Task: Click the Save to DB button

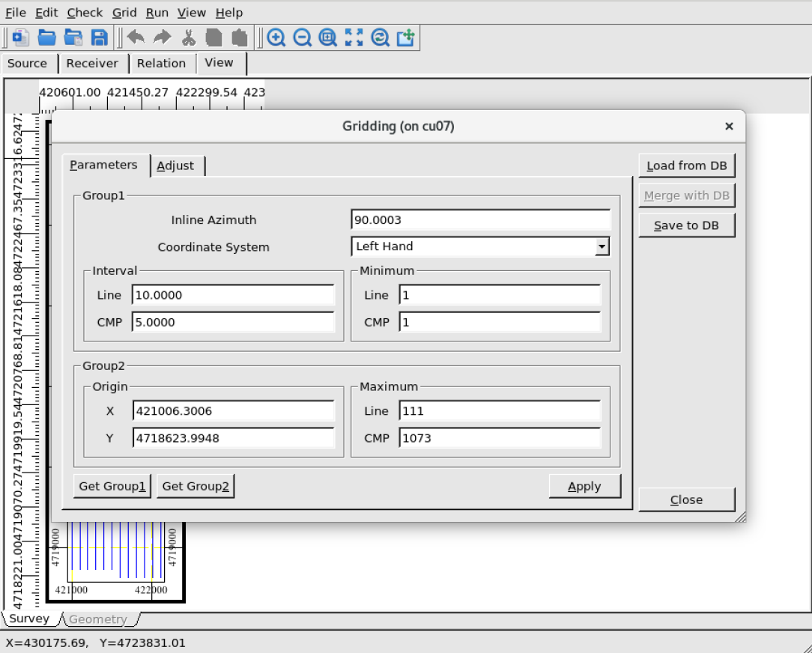Action: [686, 225]
